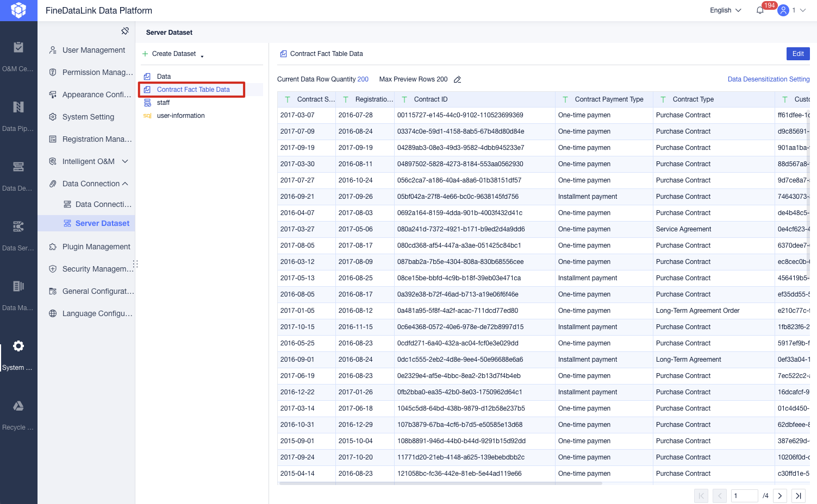
Task: Jump to the last page of results
Action: [799, 496]
